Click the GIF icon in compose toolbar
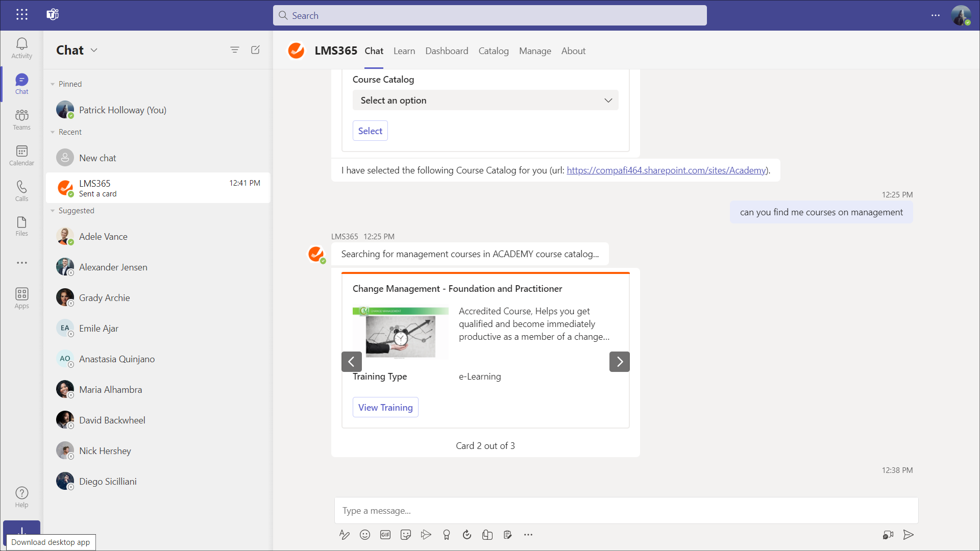Screen dimensions: 980x551 [385, 535]
